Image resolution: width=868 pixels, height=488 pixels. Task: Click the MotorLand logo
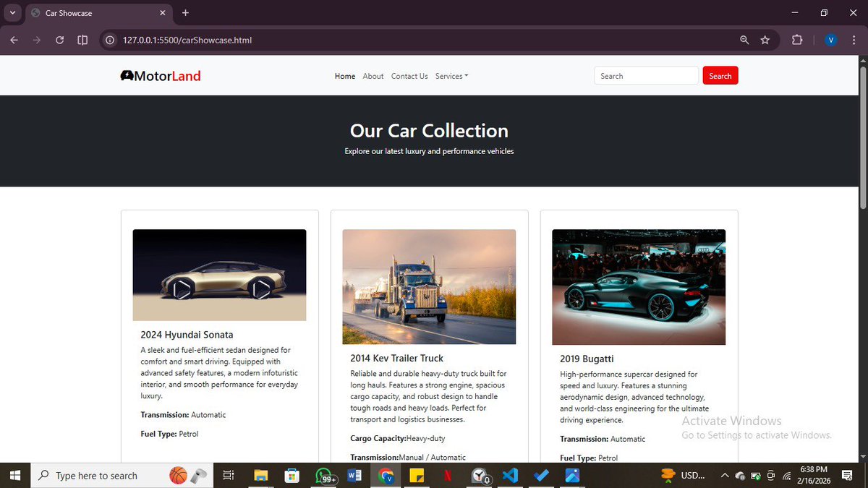coord(161,76)
